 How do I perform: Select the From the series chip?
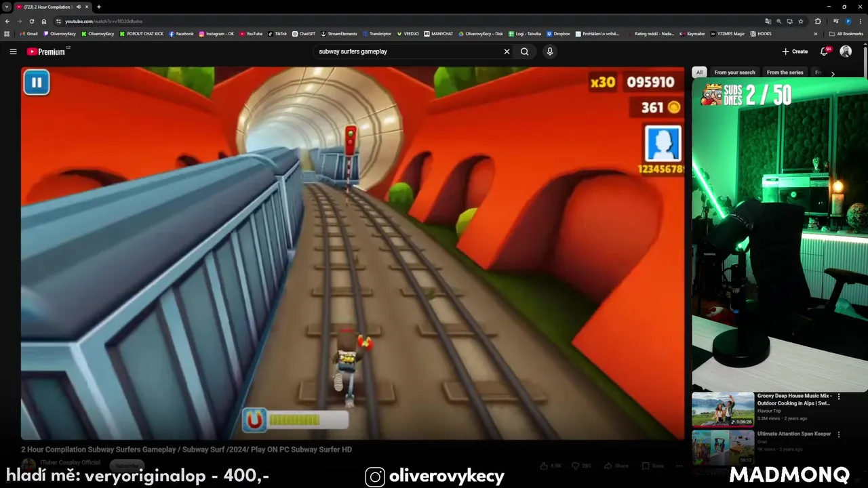[x=785, y=73]
